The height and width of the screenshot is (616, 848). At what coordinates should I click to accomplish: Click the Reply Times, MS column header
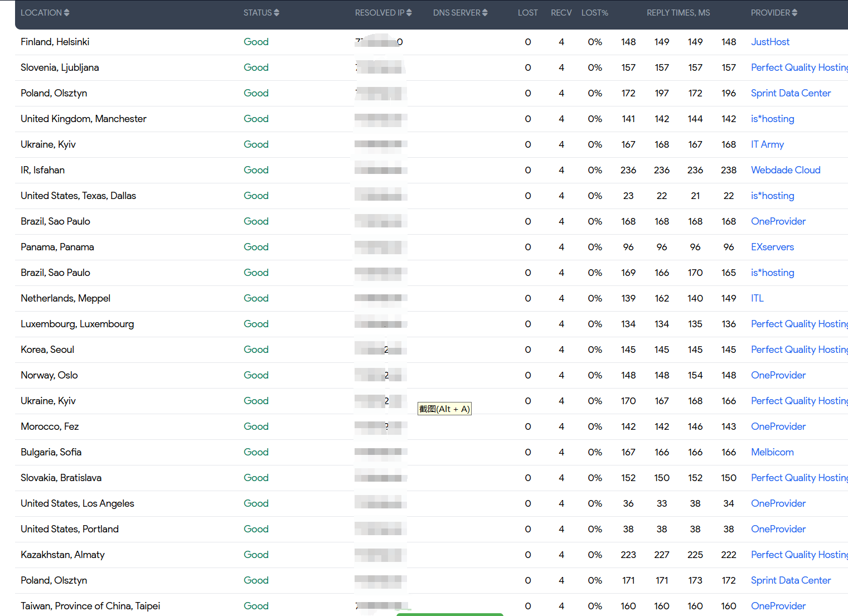678,13
